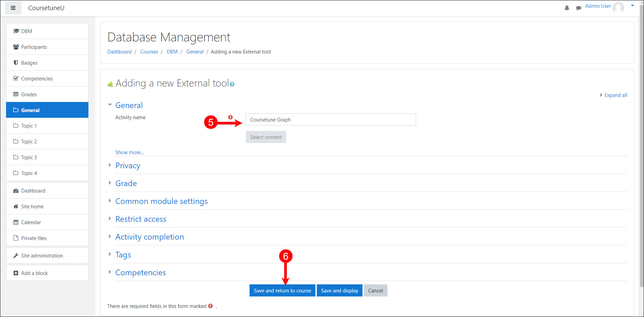Open the messages speech bubble icon
Screen dimensions: 644x317
pos(578,8)
